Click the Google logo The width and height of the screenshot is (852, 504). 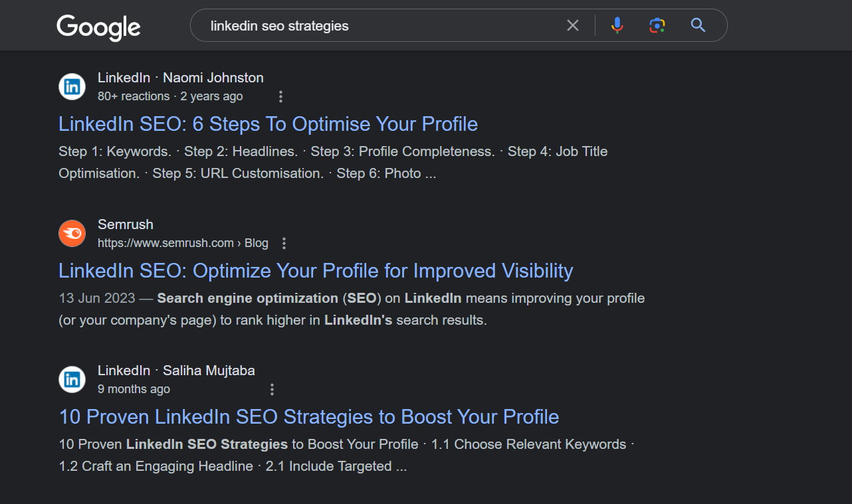(98, 27)
